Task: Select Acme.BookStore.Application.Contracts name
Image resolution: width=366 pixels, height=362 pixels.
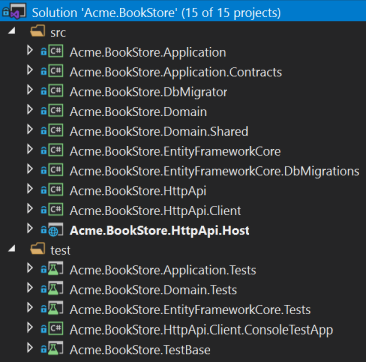Action: tap(176, 72)
